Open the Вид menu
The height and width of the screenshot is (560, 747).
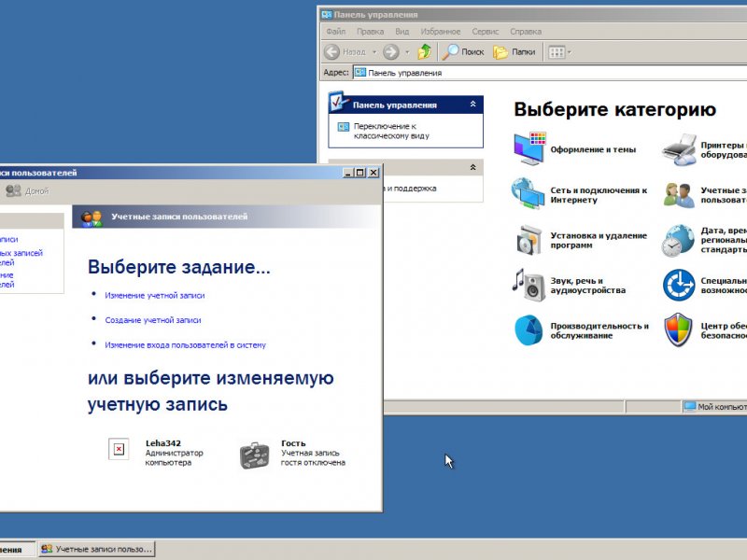pos(402,32)
